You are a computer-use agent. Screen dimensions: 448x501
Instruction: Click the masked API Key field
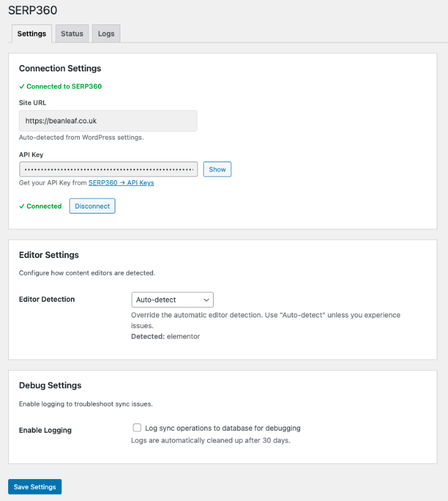(x=108, y=169)
